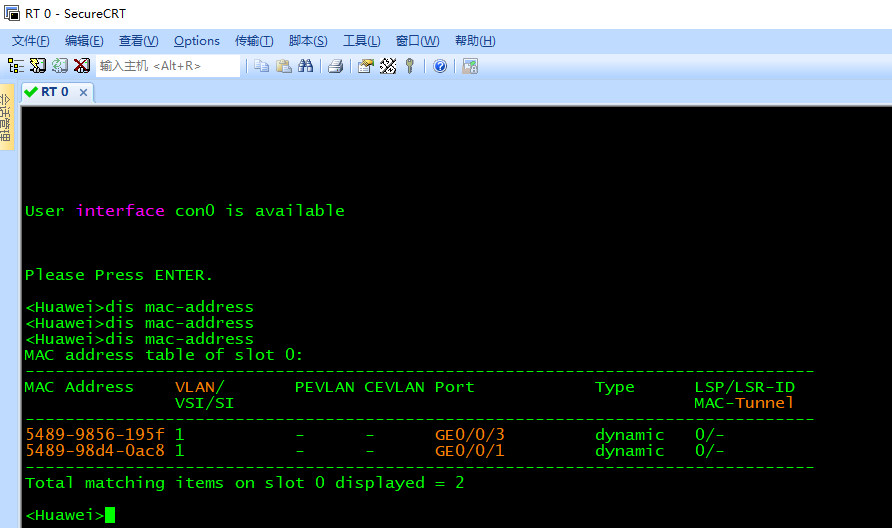Click the SecureCRT title bar icon
The image size is (892, 528).
(11, 13)
